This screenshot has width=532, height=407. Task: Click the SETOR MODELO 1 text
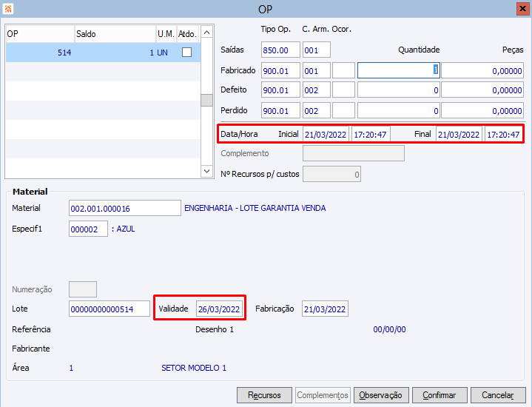click(x=194, y=368)
